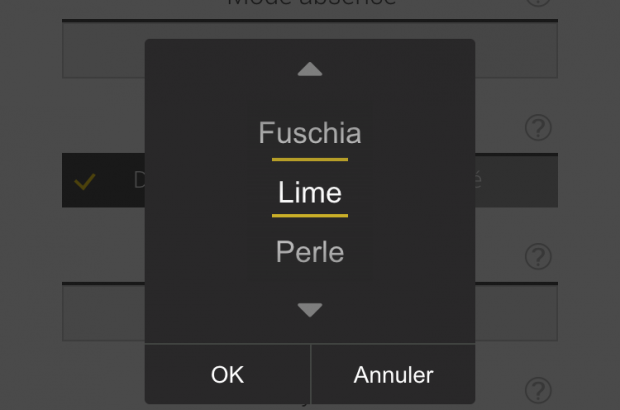The image size is (620, 410).
Task: Open help icon above the checked row
Action: pyautogui.click(x=538, y=128)
